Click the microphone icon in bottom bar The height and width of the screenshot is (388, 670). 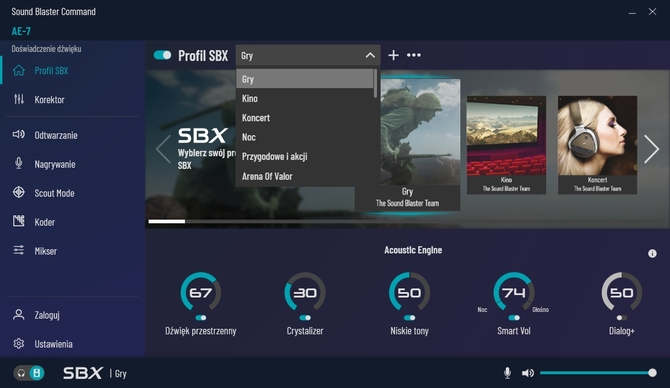pyautogui.click(x=507, y=373)
